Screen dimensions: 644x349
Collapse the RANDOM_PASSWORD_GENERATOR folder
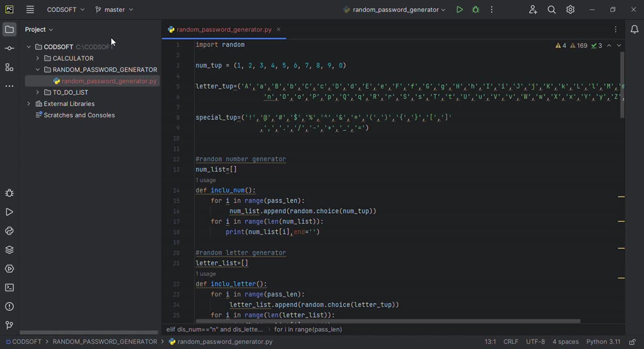tap(38, 69)
